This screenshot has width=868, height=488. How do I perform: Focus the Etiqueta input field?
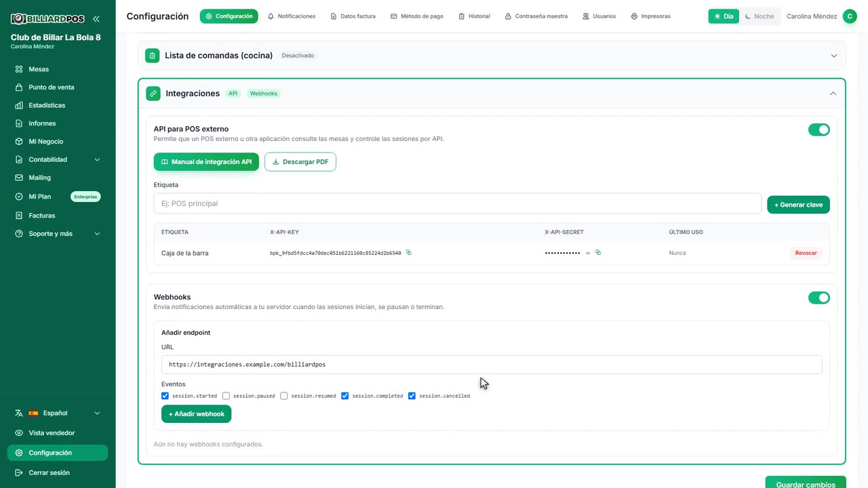[x=458, y=203]
